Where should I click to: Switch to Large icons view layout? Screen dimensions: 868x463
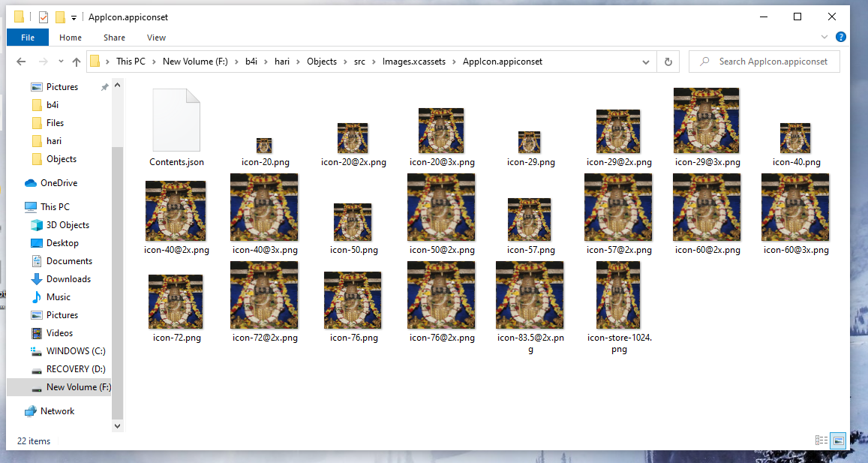(x=839, y=440)
